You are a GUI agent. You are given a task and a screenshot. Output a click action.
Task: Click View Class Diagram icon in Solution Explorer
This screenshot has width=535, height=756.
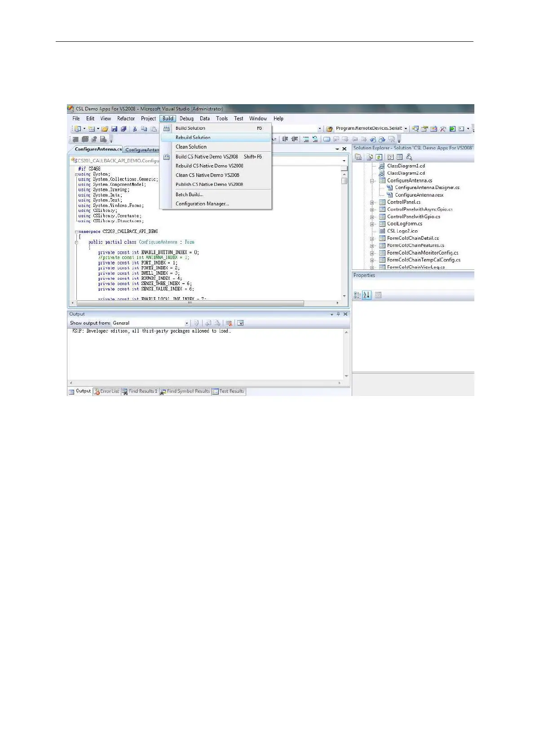pyautogui.click(x=409, y=157)
